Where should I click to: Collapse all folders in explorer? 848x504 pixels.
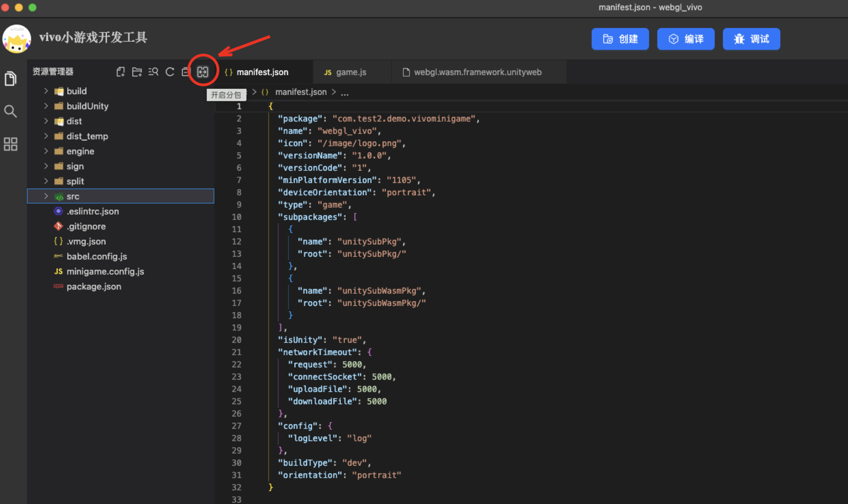185,72
